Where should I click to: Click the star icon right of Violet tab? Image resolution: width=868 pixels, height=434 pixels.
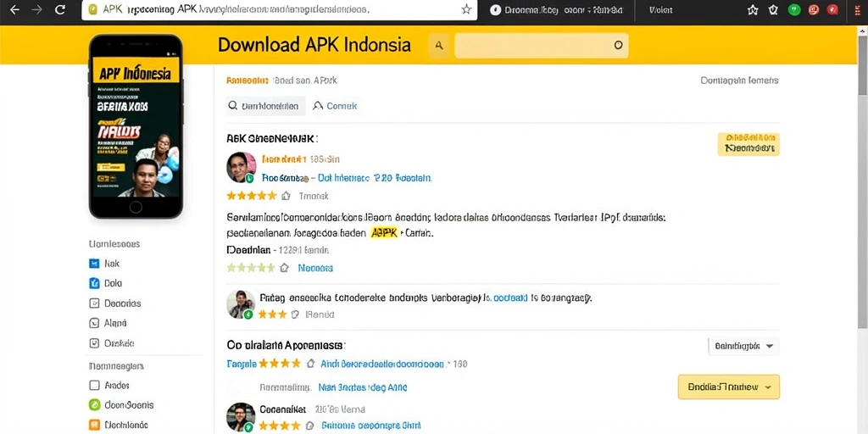(753, 10)
